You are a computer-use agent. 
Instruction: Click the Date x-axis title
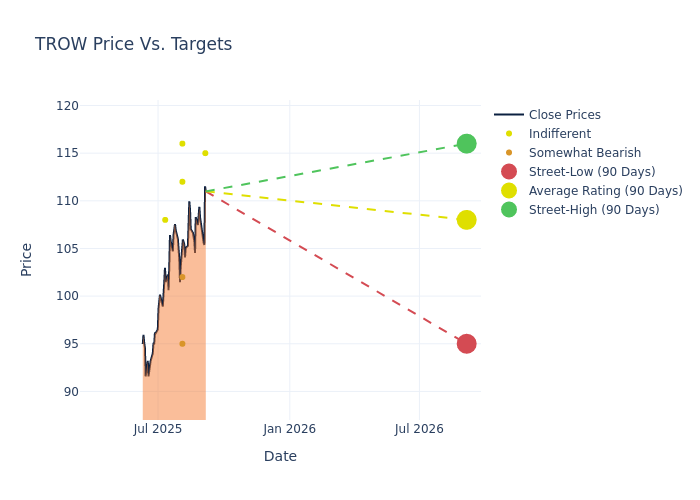(x=280, y=457)
